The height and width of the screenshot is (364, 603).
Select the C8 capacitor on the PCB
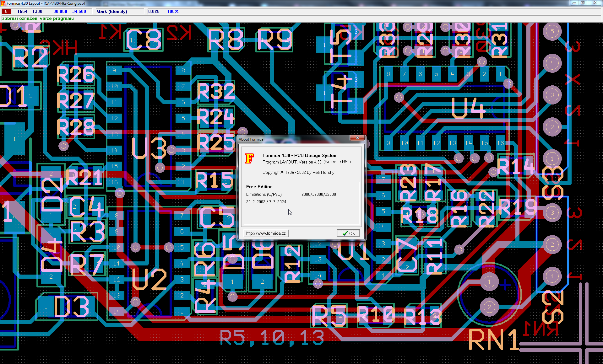click(x=144, y=40)
